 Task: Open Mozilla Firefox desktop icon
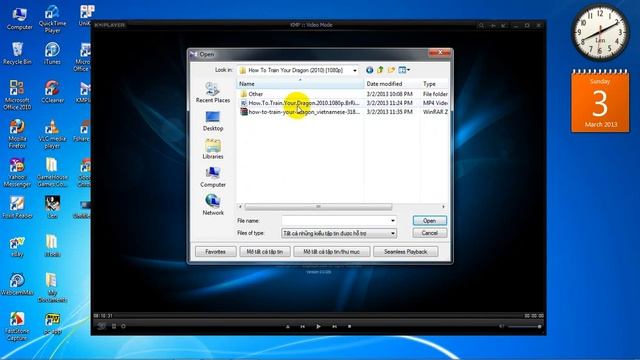coord(17,134)
